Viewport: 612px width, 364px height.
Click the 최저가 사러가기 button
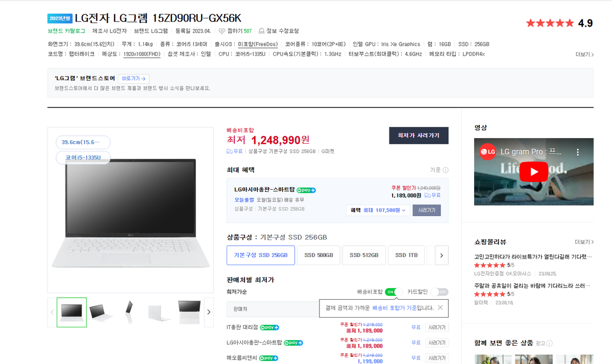(419, 136)
